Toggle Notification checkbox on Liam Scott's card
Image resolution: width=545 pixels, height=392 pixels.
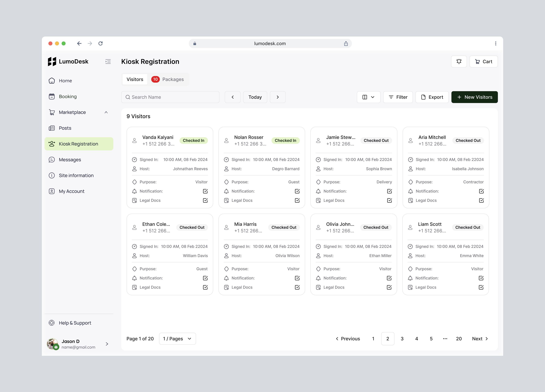pos(481,278)
